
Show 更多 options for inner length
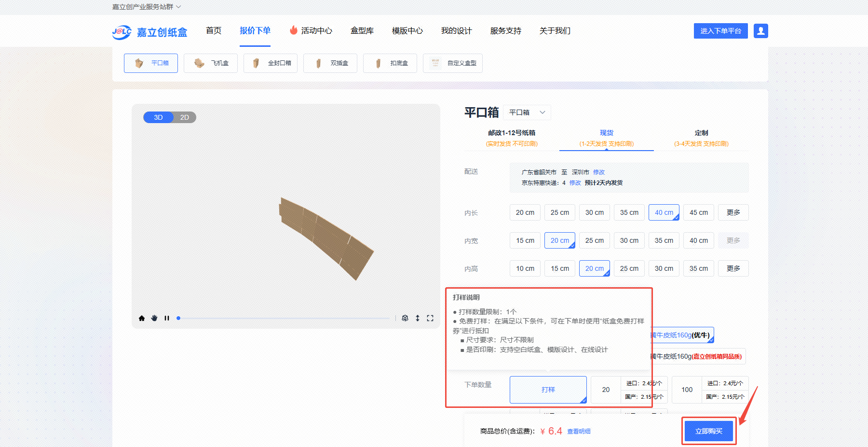(733, 212)
